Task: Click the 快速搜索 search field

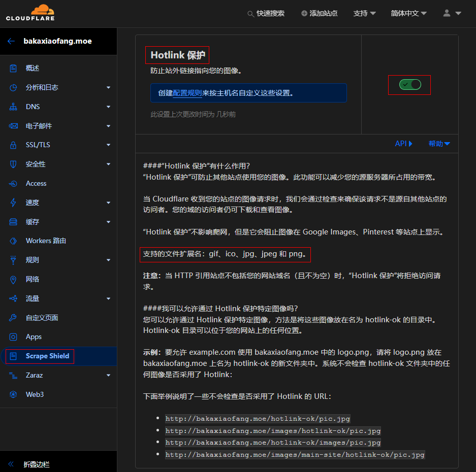Action: pyautogui.click(x=266, y=13)
